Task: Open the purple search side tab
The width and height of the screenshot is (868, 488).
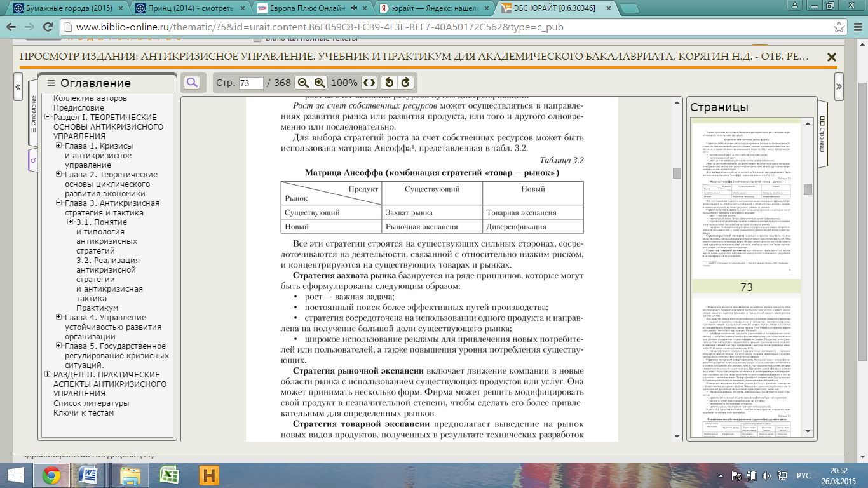Action: (34, 161)
